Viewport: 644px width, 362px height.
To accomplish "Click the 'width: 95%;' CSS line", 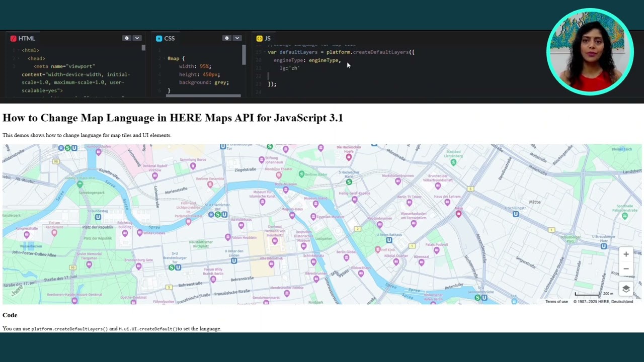I will 195,66.
